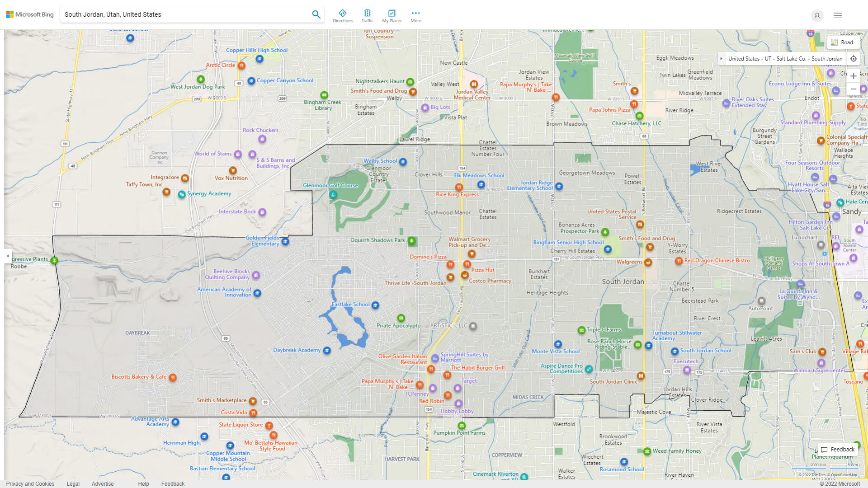868x488 pixels.
Task: Open the hamburger settings menu
Action: 838,15
